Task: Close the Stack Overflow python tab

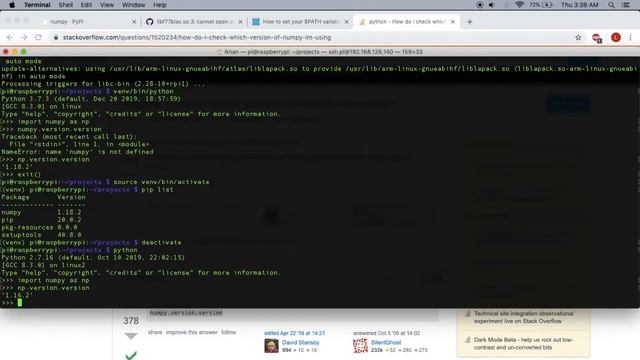Action: click(x=453, y=22)
